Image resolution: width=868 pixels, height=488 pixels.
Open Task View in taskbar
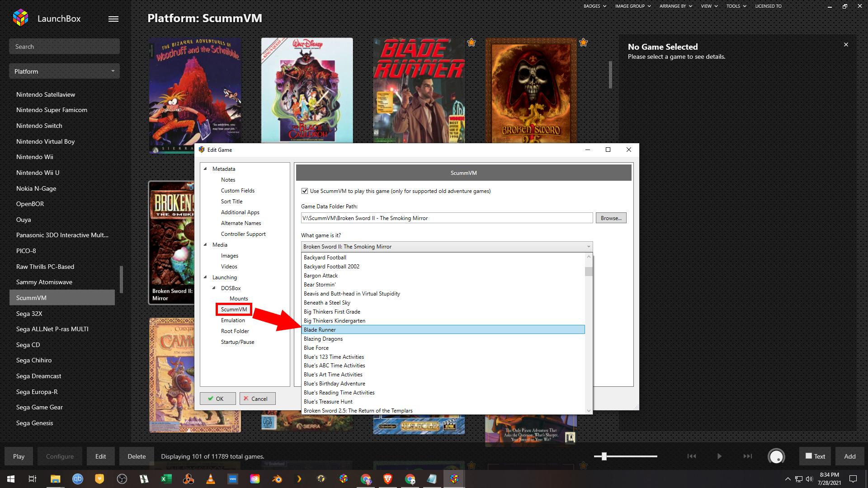(x=33, y=479)
